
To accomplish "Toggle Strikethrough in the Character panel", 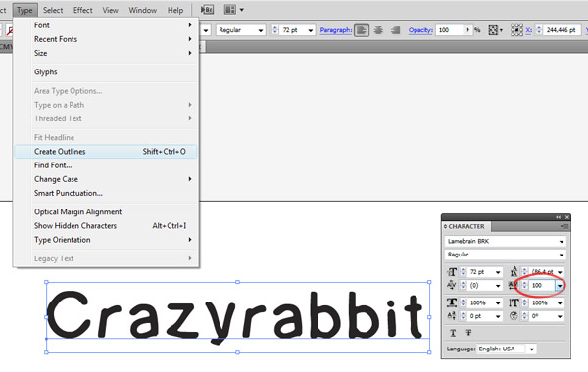I will click(x=468, y=333).
